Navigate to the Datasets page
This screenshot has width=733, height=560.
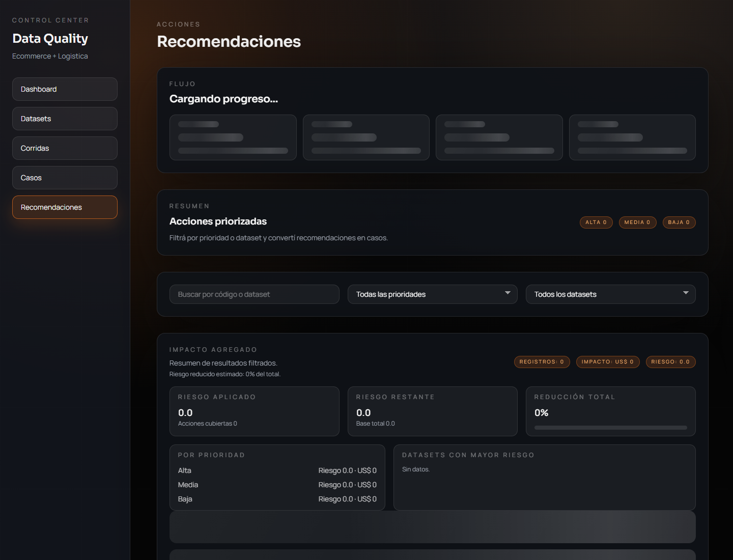[65, 119]
